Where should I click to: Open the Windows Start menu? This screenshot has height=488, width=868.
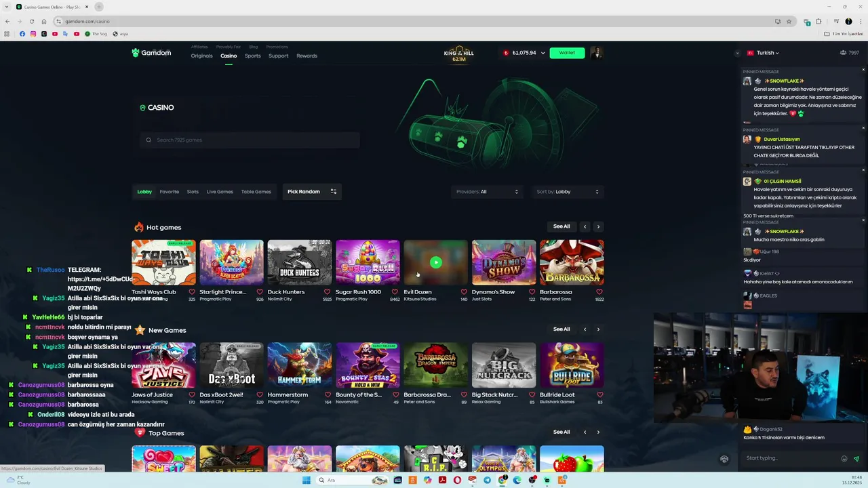(307, 480)
